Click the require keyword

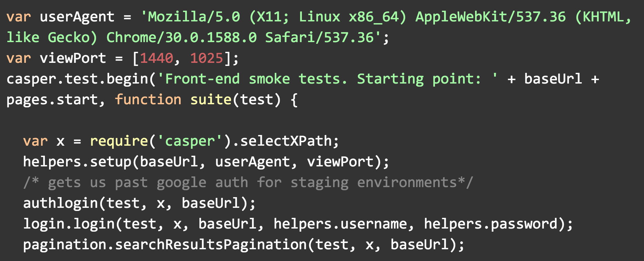(119, 141)
